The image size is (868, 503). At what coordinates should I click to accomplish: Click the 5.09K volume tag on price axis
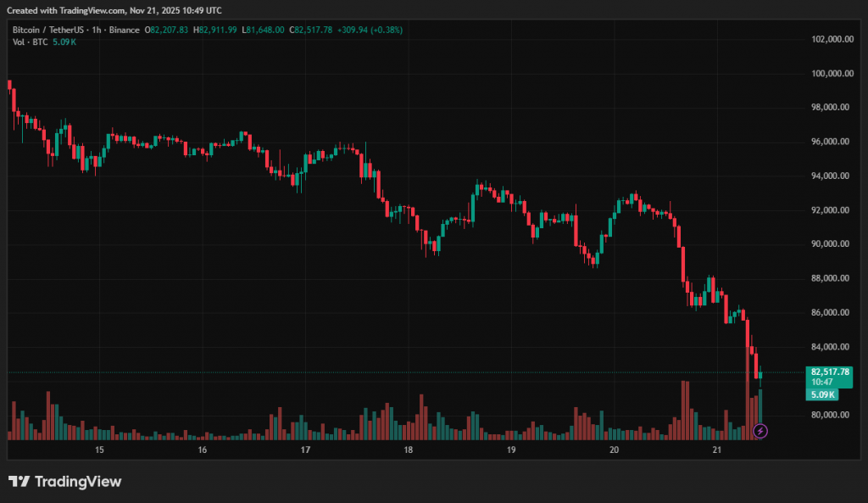(x=823, y=394)
